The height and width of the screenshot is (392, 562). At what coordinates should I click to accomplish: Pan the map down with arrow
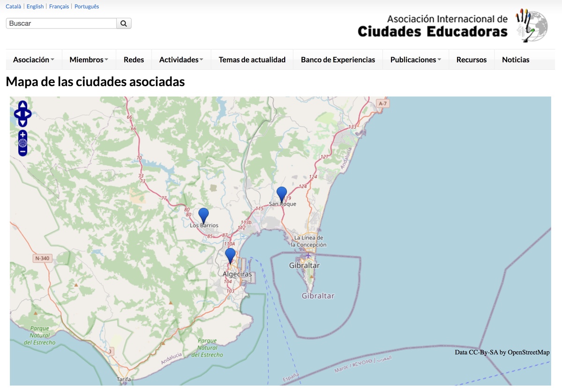pos(22,123)
